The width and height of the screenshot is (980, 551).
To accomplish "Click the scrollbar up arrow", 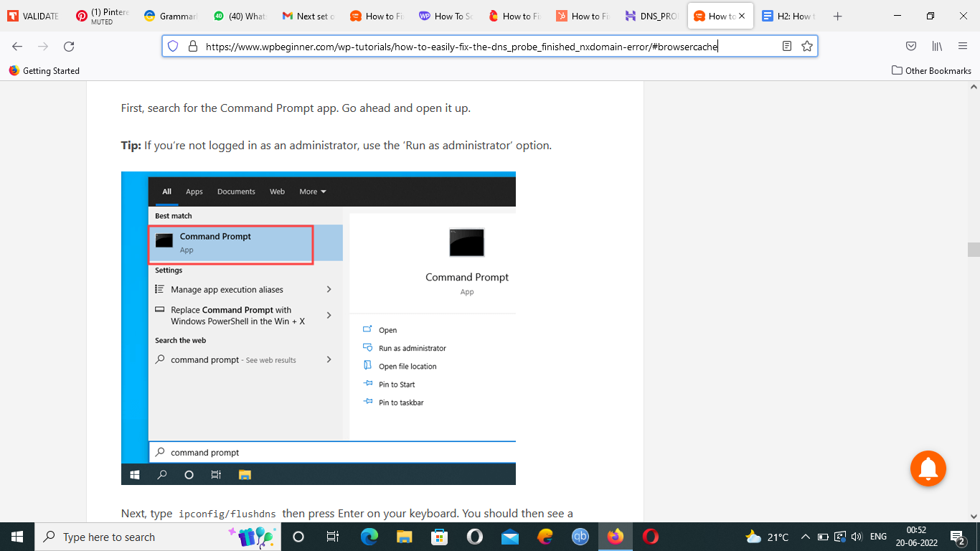I will 974,87.
